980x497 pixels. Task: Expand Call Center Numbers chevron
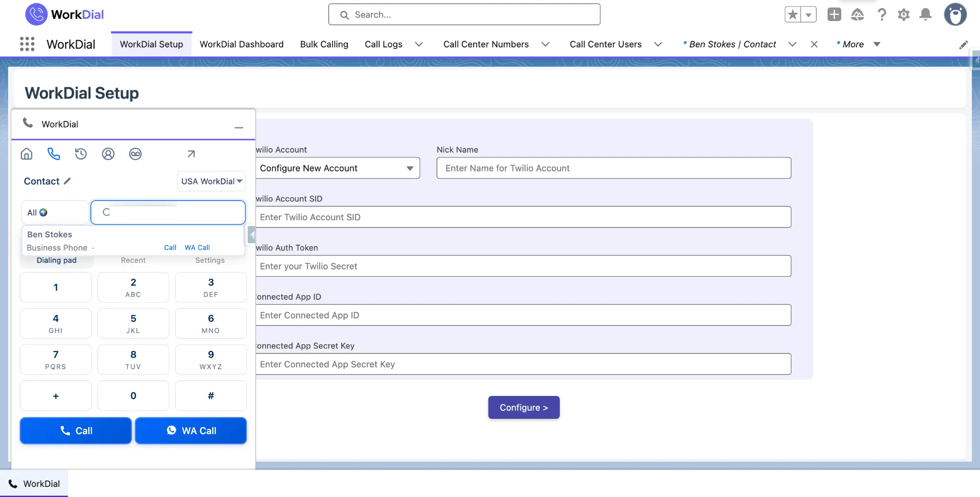click(x=545, y=44)
